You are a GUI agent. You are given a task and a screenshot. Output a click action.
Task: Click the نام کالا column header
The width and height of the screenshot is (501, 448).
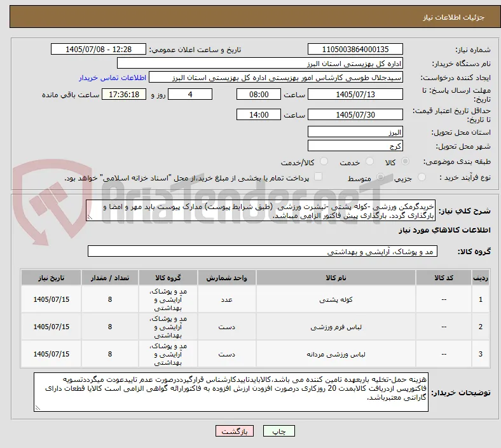point(336,278)
